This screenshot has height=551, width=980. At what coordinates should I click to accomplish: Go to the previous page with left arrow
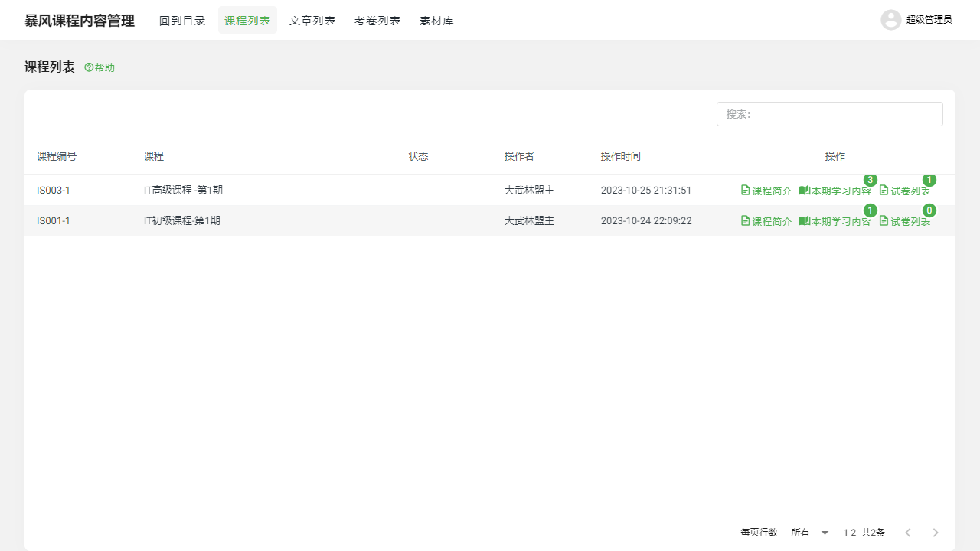click(908, 532)
